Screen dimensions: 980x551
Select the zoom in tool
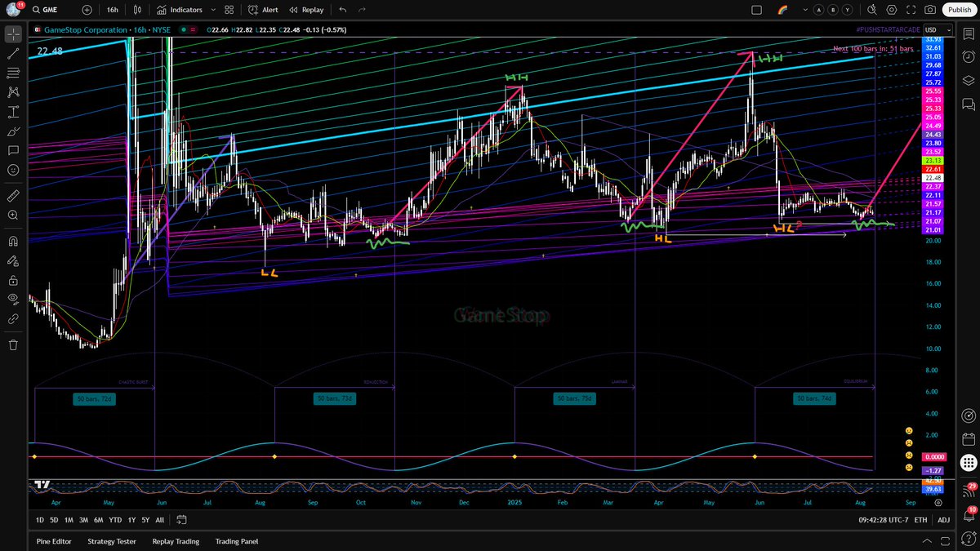point(13,216)
